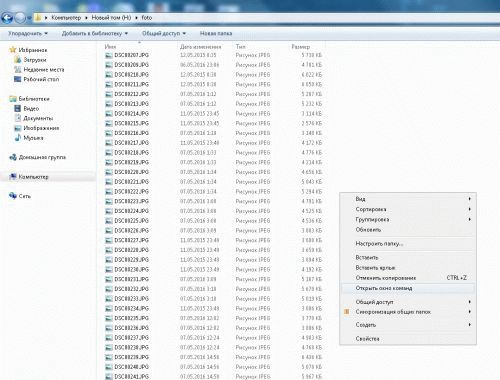Click the JPEG file icon of DSC00224.JPG
Image resolution: width=500 pixels, height=380 pixels.
pyautogui.click(x=109, y=211)
